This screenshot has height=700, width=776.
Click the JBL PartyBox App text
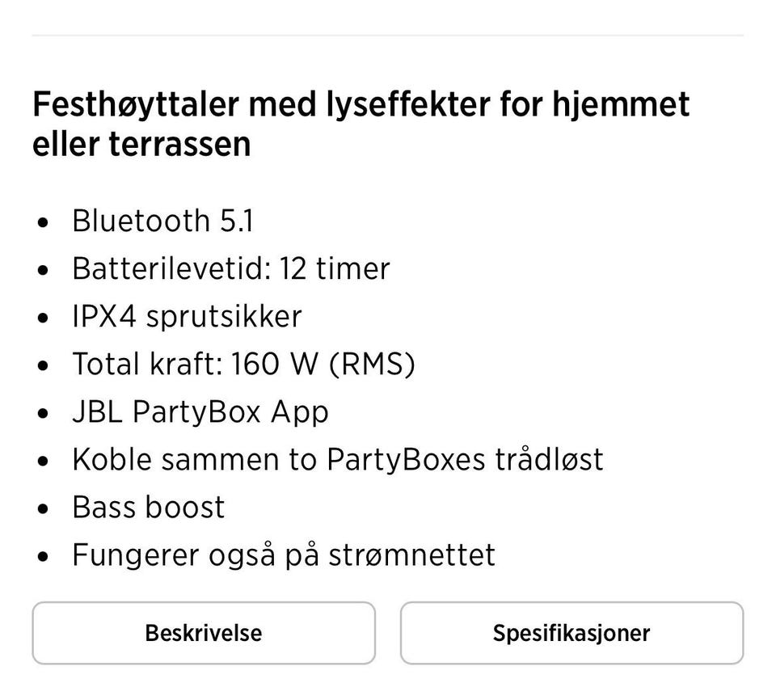point(200,411)
